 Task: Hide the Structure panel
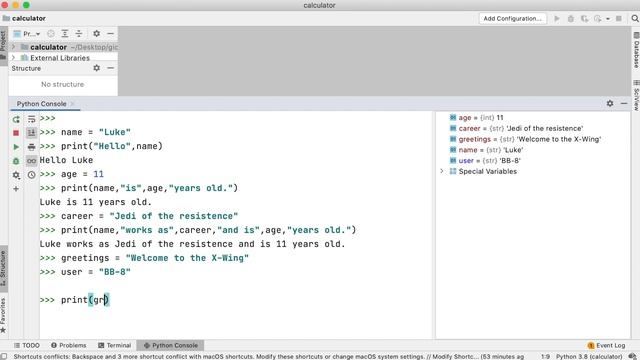point(111,68)
